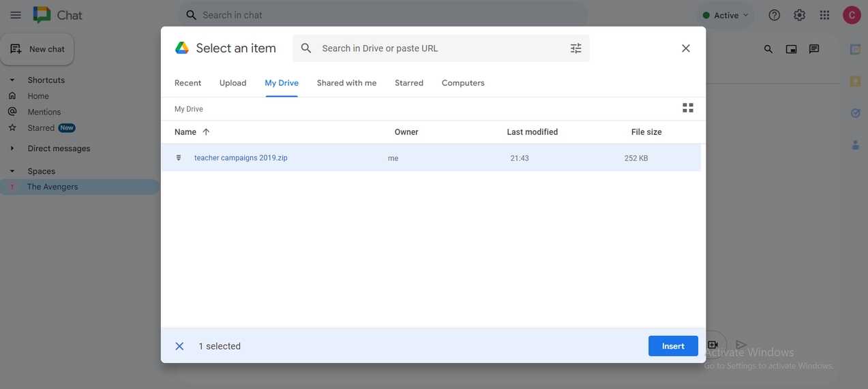This screenshot has width=868, height=389.
Task: Close the Select an item dialog
Action: pos(686,48)
